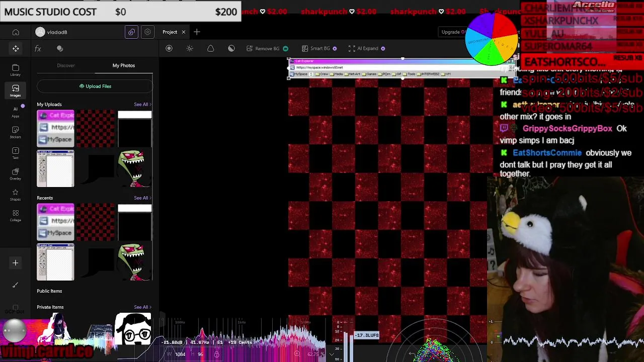Open the settings gear icon
Image resolution: width=644 pixels, height=362 pixels.
[x=147, y=32]
